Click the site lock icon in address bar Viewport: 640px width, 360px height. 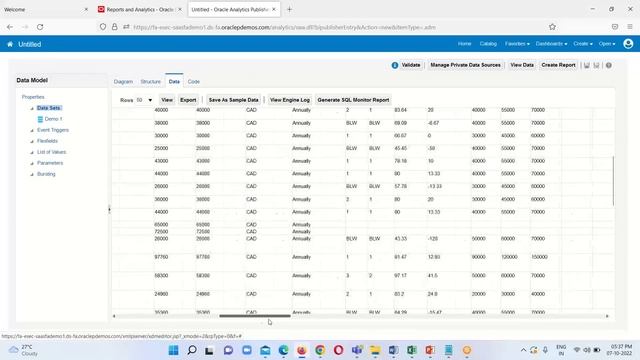click(x=115, y=27)
